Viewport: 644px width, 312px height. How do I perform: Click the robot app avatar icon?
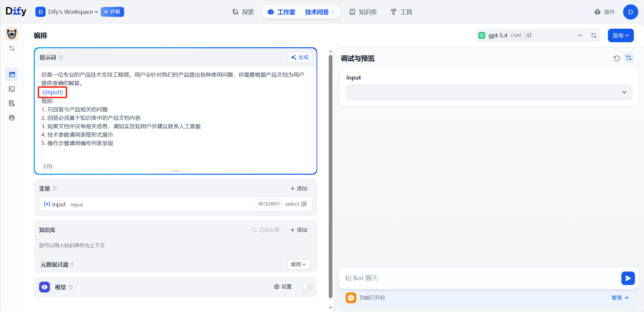coord(12,34)
